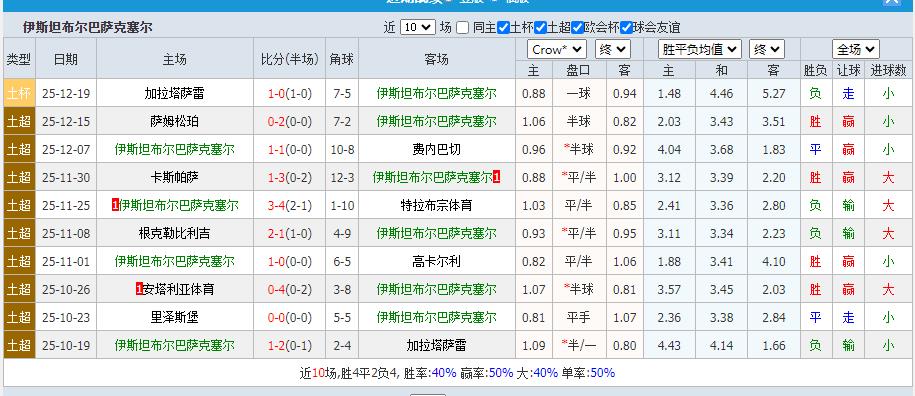Click the 单率:50% summary statistic

point(588,373)
